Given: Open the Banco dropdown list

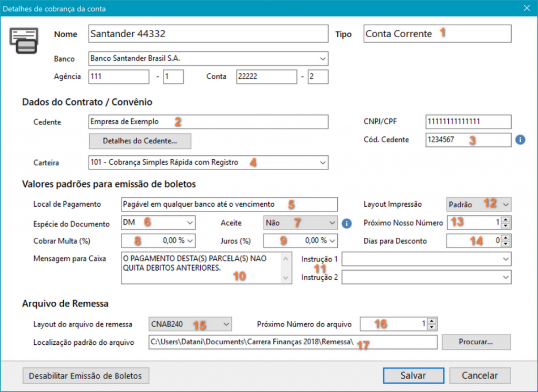Looking at the screenshot, I should (322, 59).
